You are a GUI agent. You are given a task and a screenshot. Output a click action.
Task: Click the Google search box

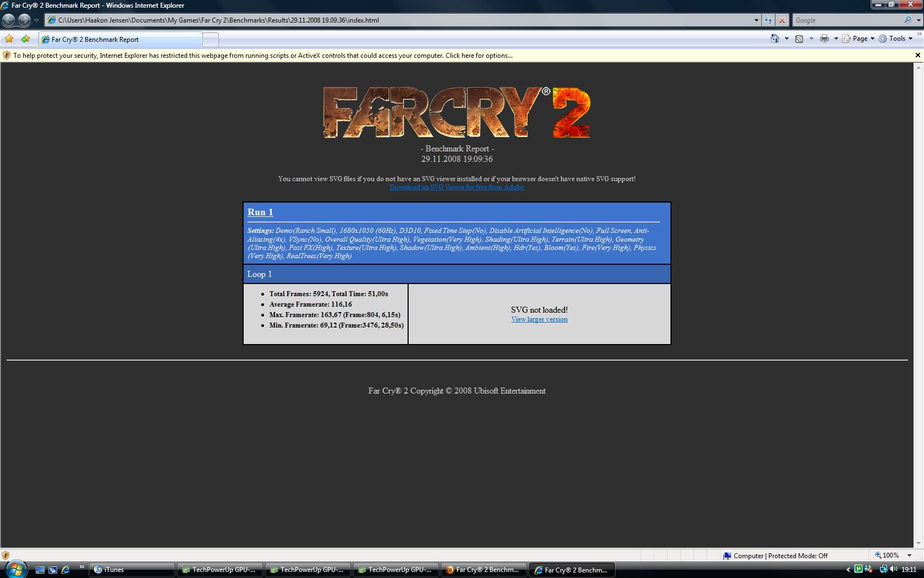[x=847, y=20]
